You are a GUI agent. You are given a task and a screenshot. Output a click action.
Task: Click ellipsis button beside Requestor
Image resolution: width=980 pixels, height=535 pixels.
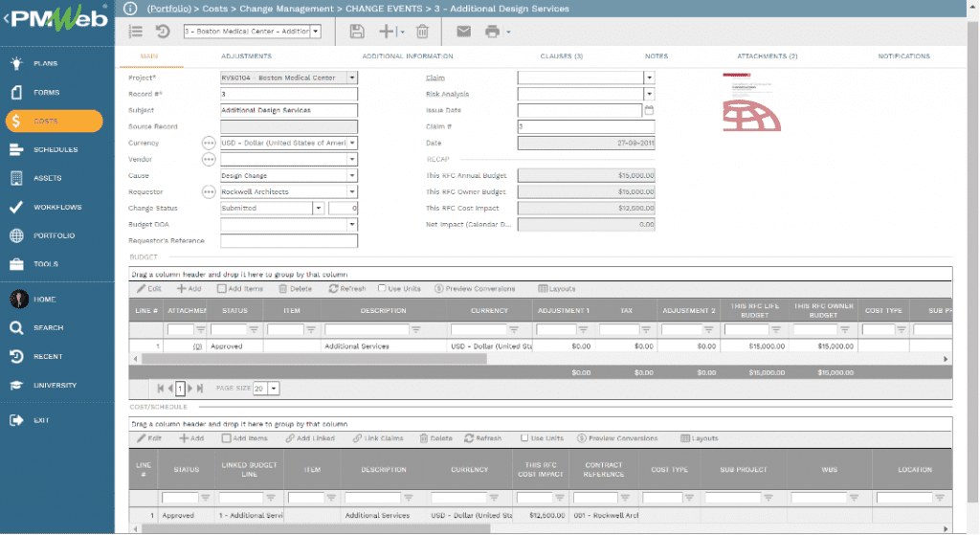pyautogui.click(x=209, y=191)
